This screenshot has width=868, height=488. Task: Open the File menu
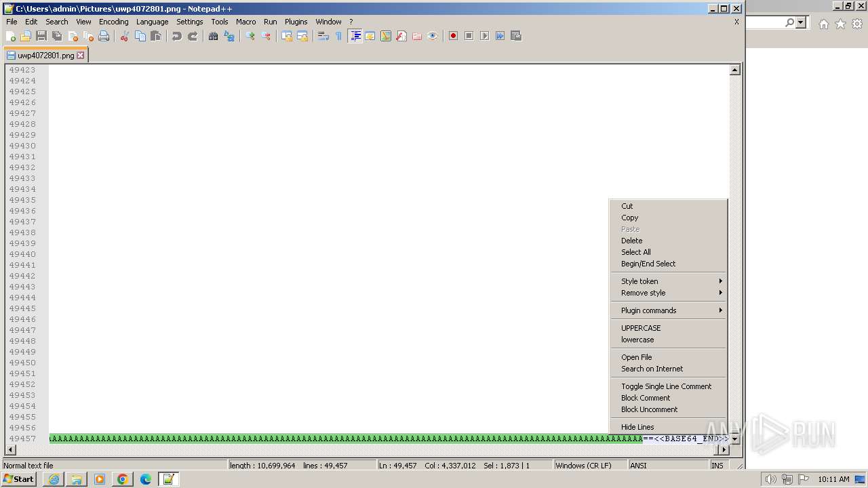[x=12, y=22]
